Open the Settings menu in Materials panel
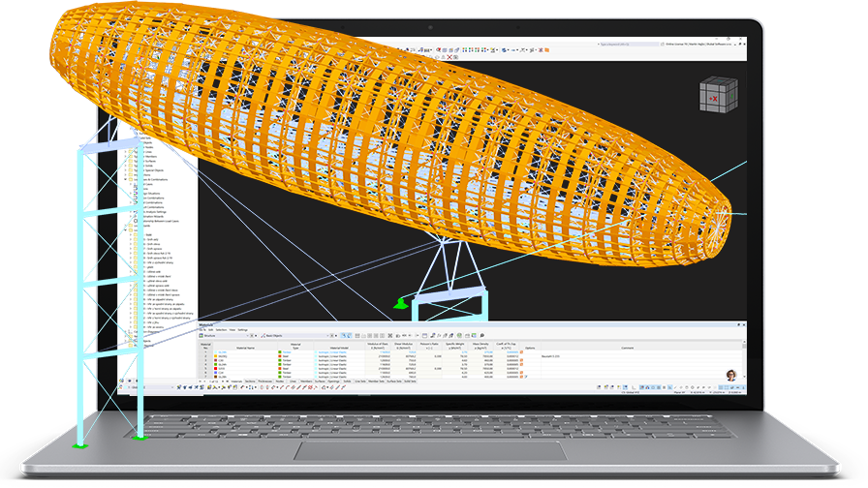868x488 pixels. (242, 330)
